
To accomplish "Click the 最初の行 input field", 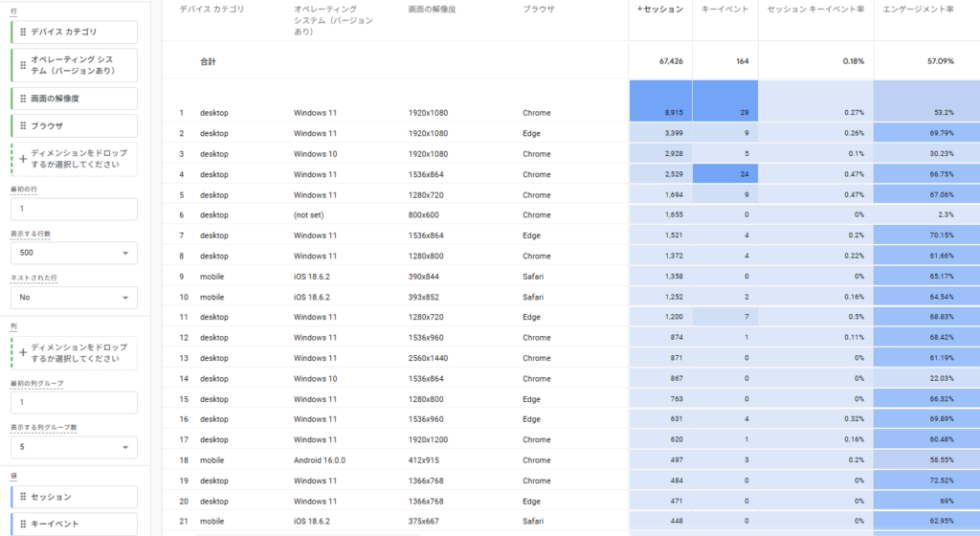I will click(74, 209).
